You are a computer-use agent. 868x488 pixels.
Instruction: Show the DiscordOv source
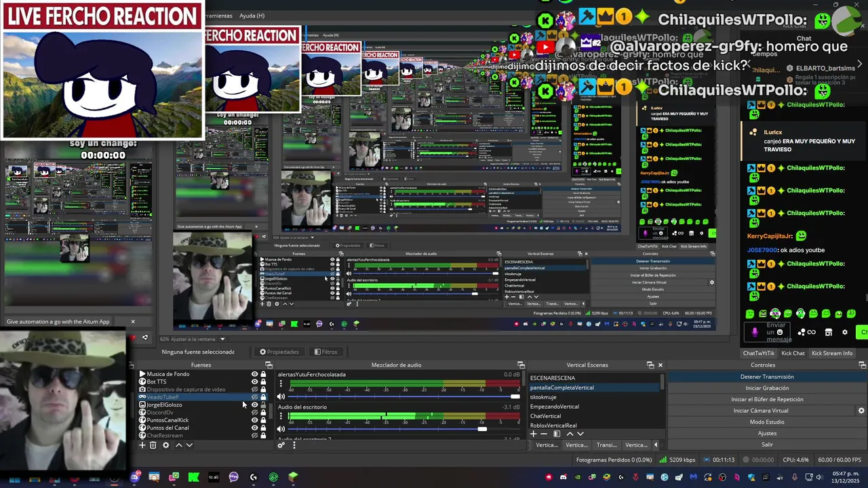point(255,412)
